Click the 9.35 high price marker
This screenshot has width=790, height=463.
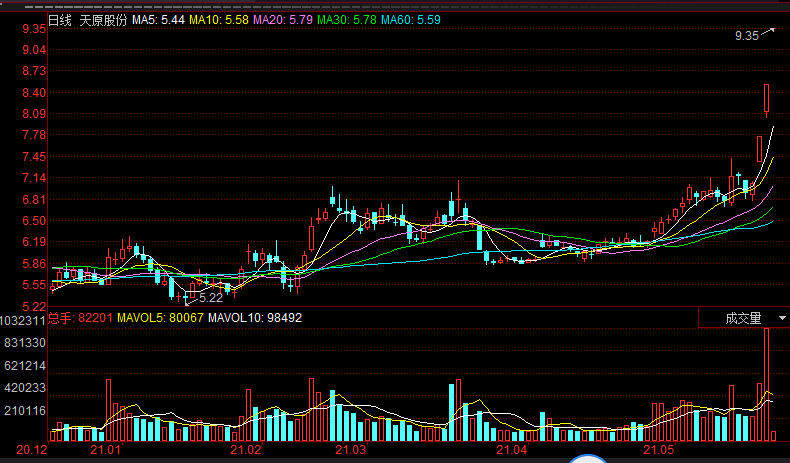(747, 36)
